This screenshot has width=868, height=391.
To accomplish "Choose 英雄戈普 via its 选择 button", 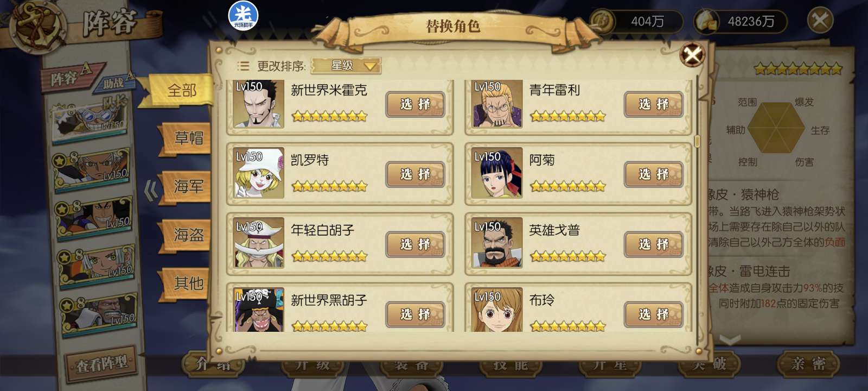I will [x=654, y=244].
